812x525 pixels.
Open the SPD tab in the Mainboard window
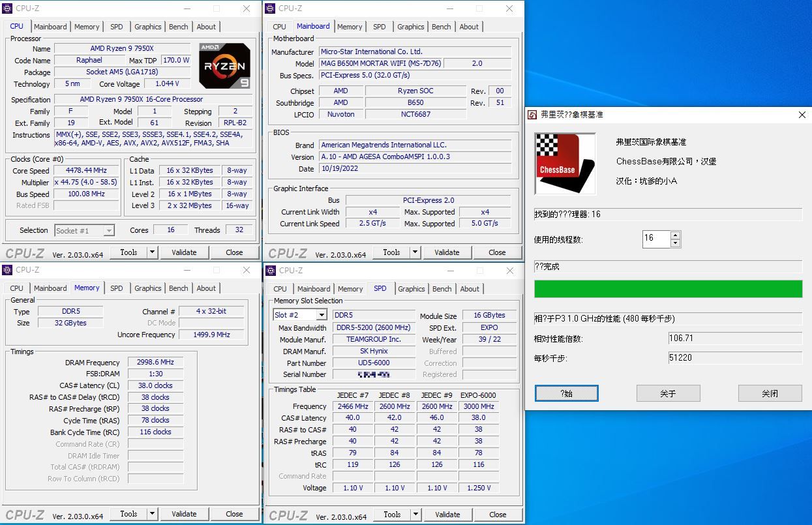(x=380, y=27)
